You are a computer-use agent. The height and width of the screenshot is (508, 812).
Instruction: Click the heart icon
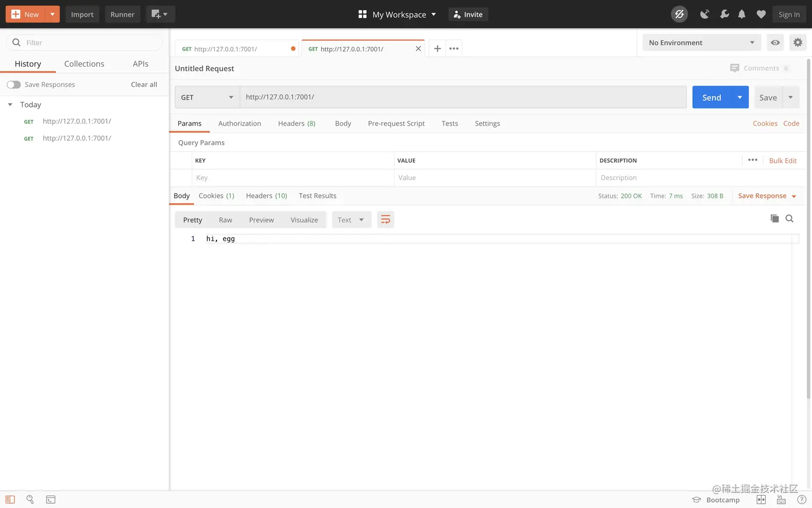[x=761, y=15]
